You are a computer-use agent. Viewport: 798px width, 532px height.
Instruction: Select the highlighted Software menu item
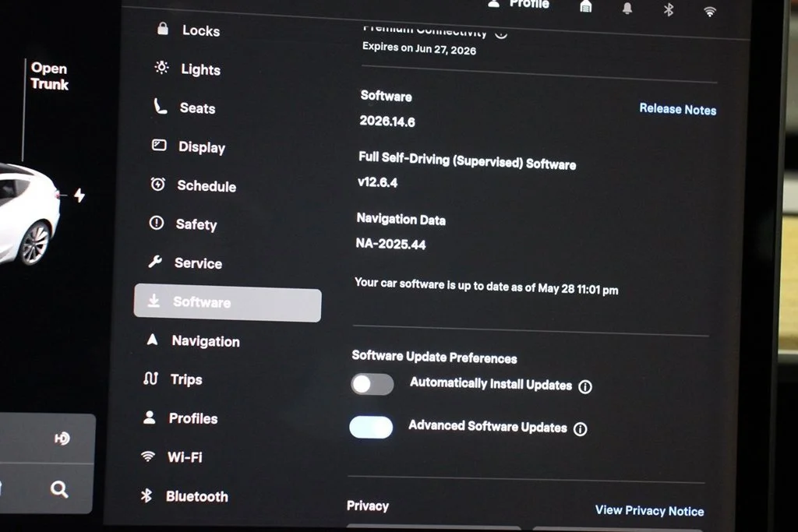[228, 303]
